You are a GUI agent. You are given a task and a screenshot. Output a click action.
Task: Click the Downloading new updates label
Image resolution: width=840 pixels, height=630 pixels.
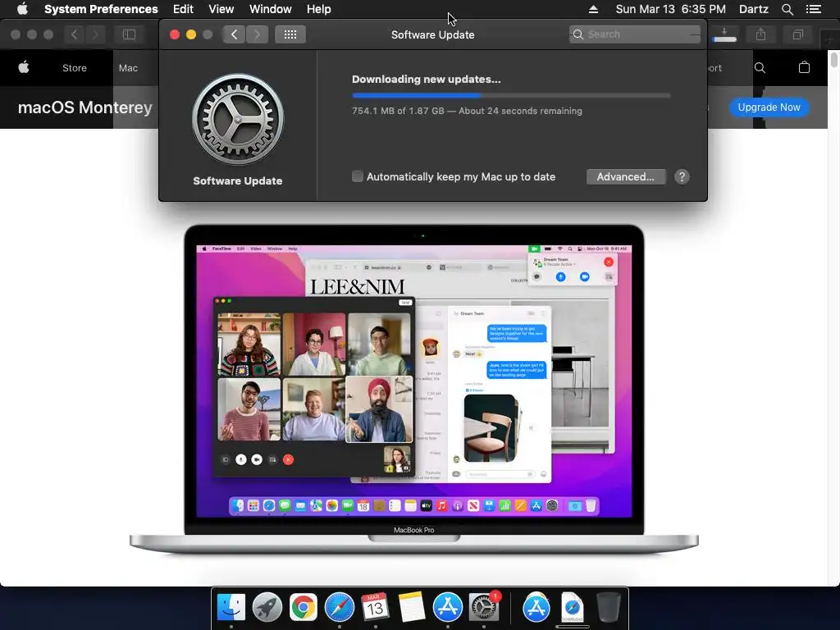pos(427,80)
